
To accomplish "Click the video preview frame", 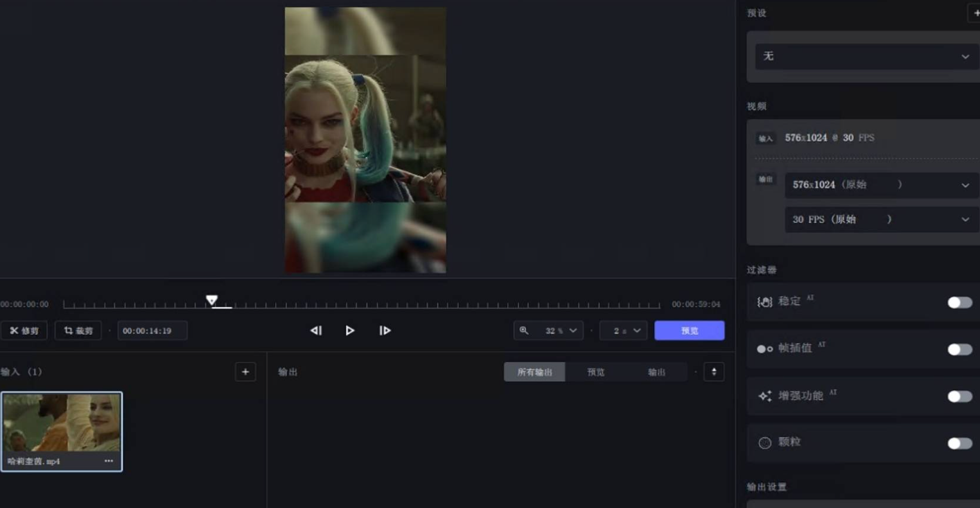I will pos(365,140).
